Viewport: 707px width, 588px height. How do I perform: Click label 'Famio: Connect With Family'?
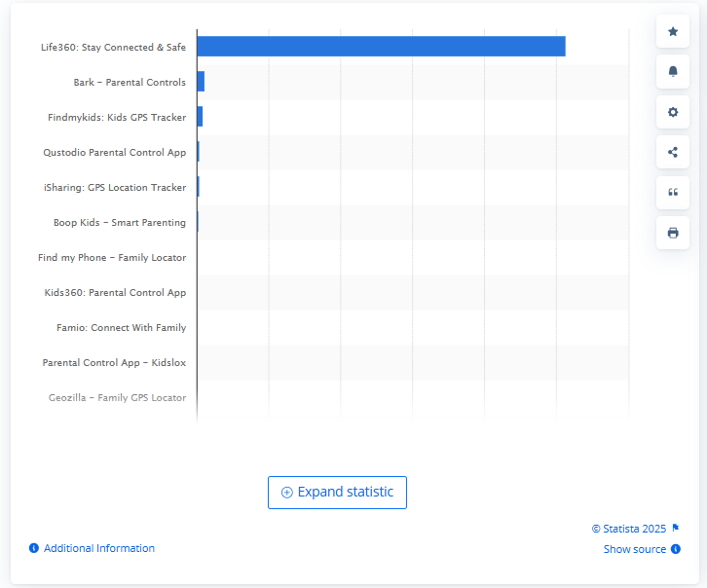(x=122, y=327)
